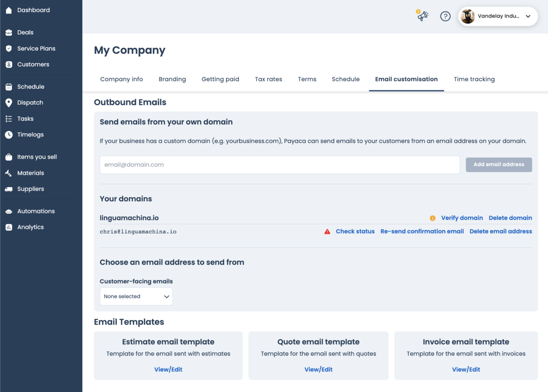Click the Timelogs clock icon

point(9,135)
